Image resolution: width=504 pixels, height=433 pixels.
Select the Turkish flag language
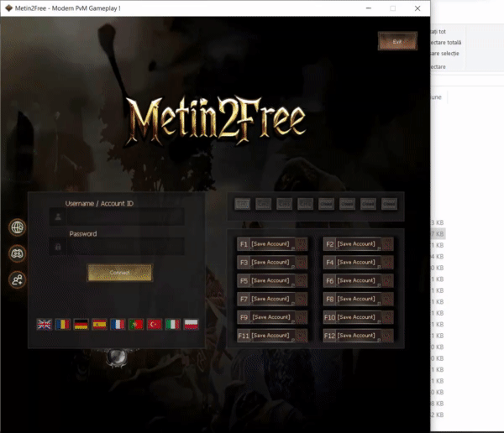tap(155, 325)
